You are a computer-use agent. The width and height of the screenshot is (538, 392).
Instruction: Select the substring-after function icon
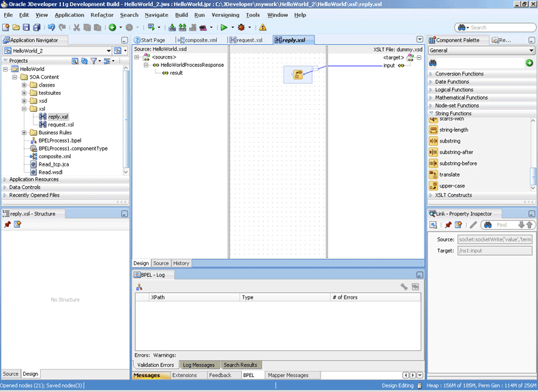433,152
